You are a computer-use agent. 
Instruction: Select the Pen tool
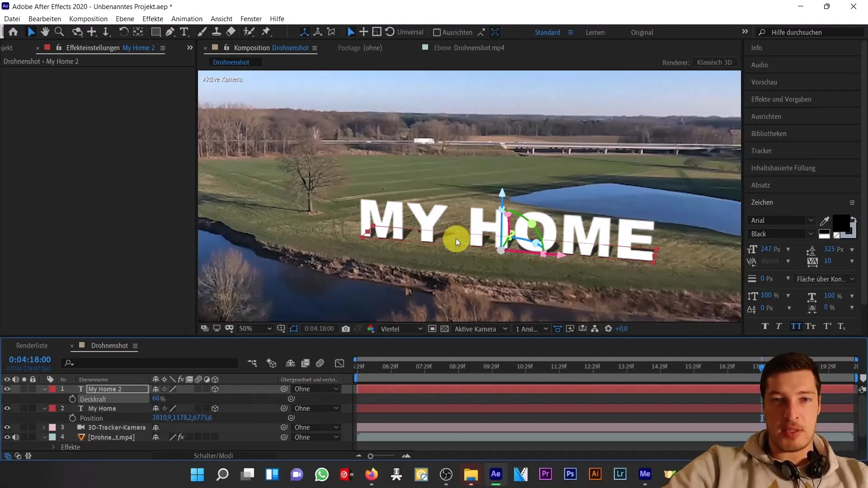(x=170, y=32)
